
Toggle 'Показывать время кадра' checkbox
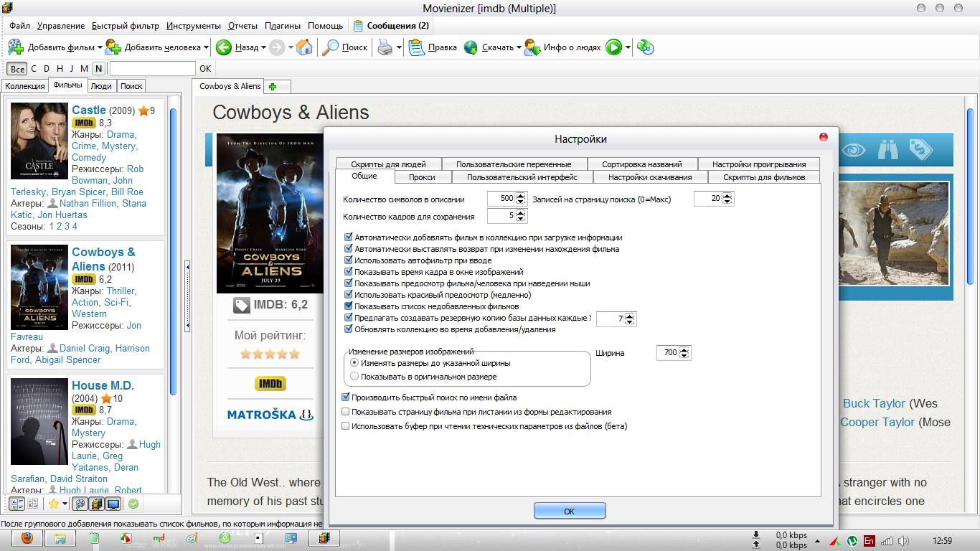tap(349, 272)
